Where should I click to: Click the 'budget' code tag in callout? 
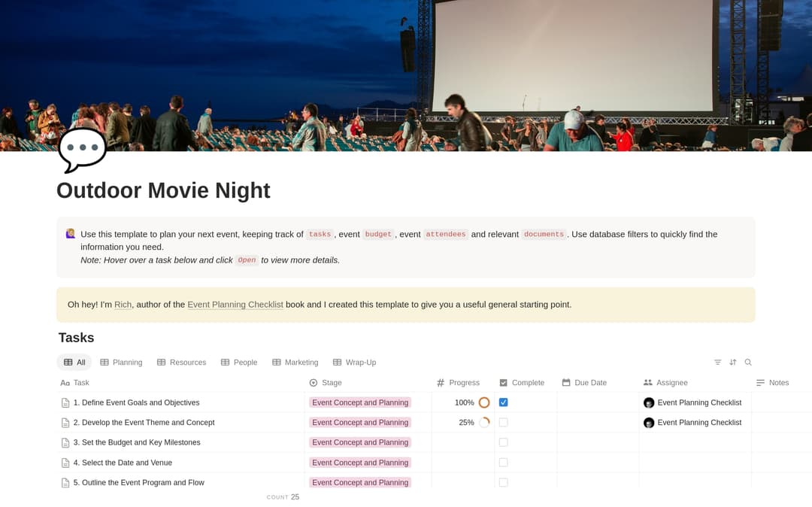click(x=378, y=234)
